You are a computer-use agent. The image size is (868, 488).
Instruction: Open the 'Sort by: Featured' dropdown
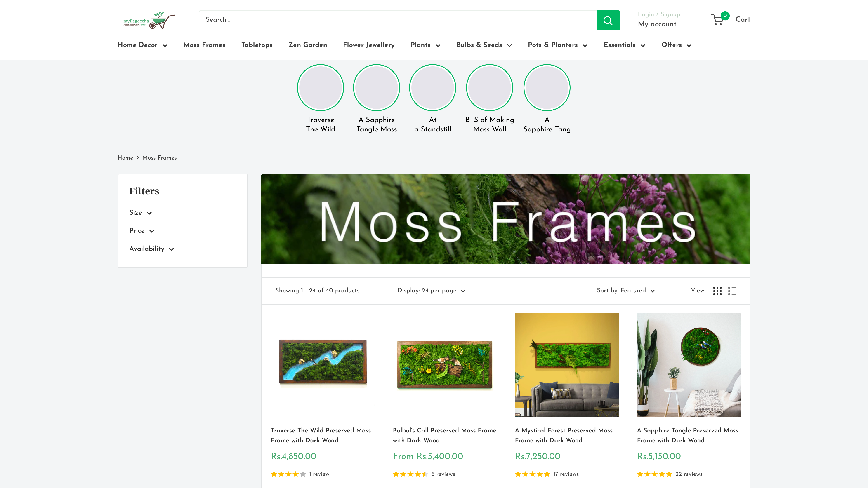(625, 291)
